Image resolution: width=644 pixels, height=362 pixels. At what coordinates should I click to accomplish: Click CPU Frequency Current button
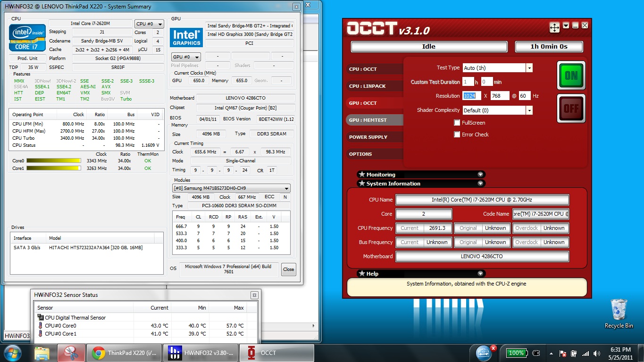pyautogui.click(x=410, y=228)
